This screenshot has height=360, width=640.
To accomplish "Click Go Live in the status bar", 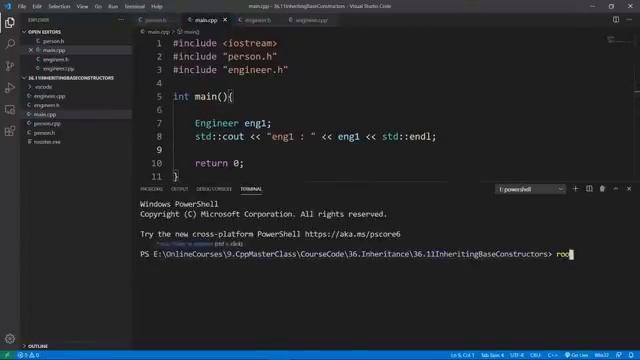I will [576, 355].
